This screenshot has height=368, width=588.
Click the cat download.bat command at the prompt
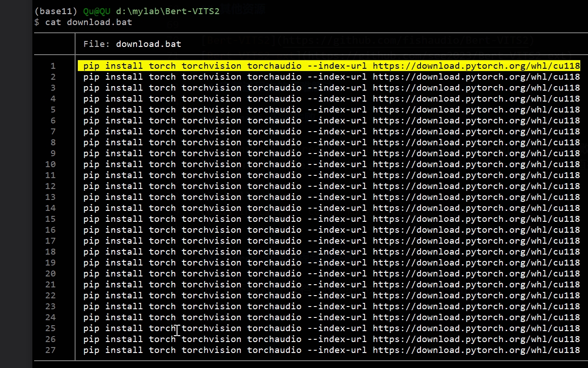pos(88,22)
